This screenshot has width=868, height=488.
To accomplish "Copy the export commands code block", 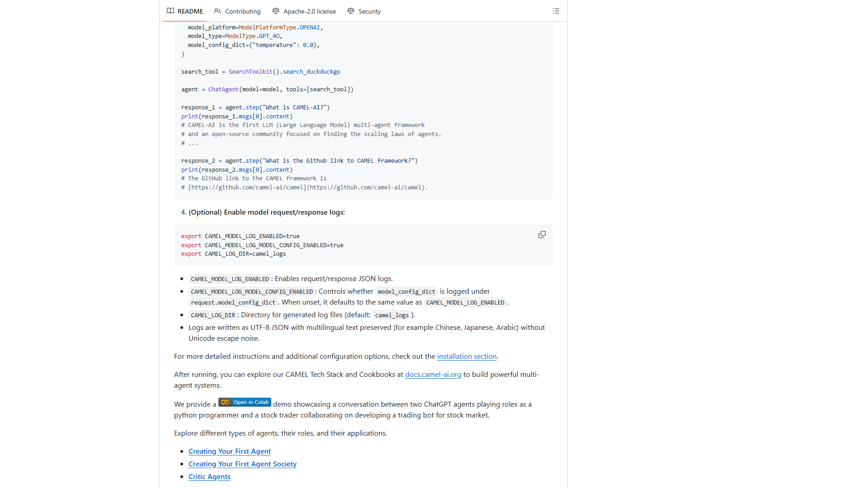I will [x=542, y=235].
